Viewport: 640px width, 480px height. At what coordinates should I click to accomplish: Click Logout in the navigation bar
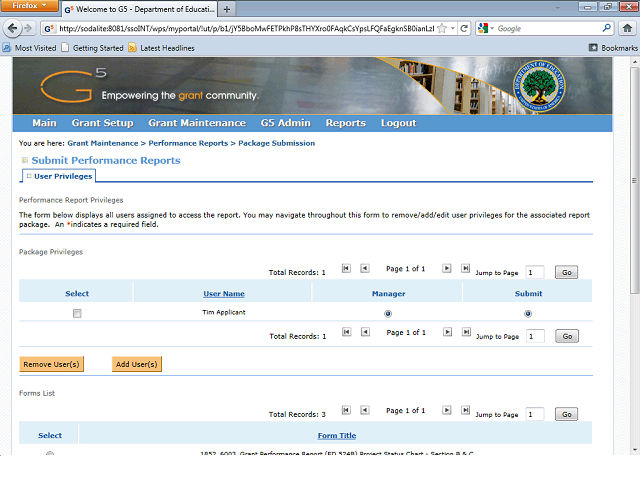pyautogui.click(x=398, y=123)
